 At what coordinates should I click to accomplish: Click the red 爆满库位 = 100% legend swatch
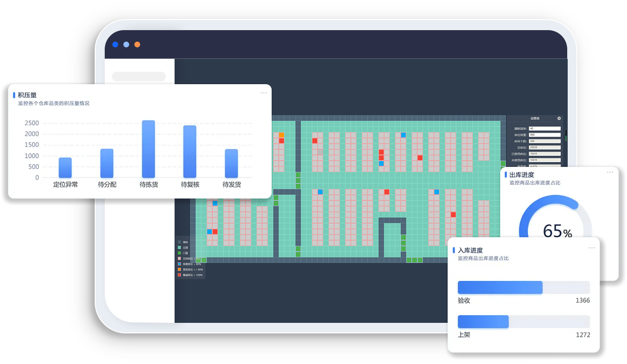(x=179, y=275)
